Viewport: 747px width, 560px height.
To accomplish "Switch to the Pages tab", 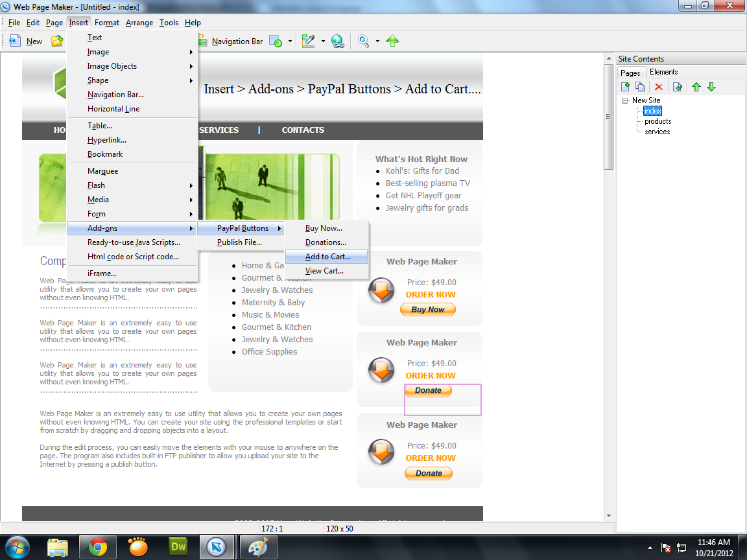I will (x=630, y=73).
